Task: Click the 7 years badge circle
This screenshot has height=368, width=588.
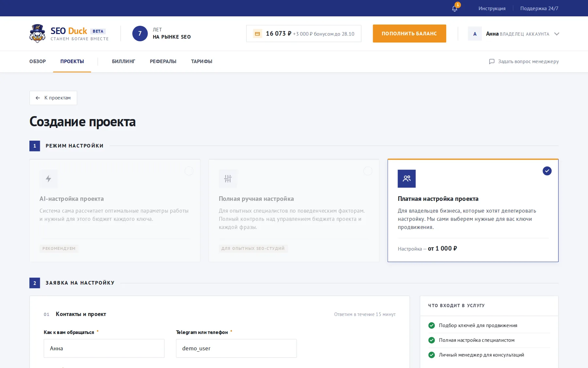Action: (140, 33)
